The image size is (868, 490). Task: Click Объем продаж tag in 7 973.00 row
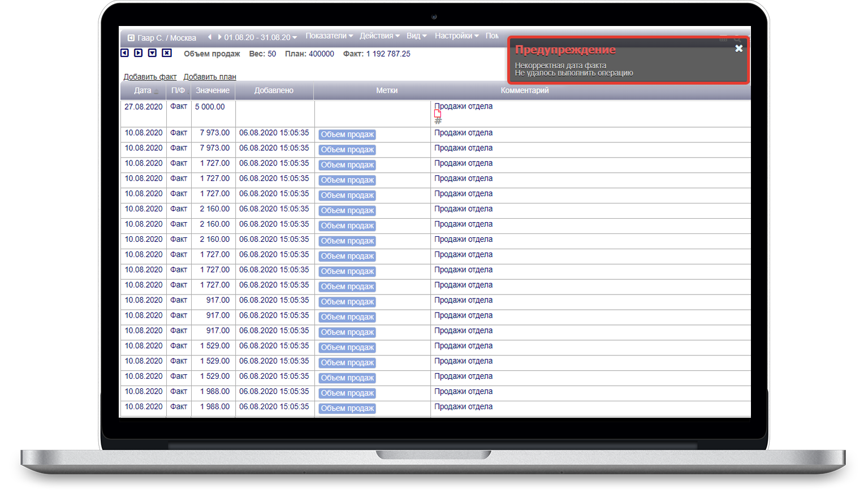347,135
